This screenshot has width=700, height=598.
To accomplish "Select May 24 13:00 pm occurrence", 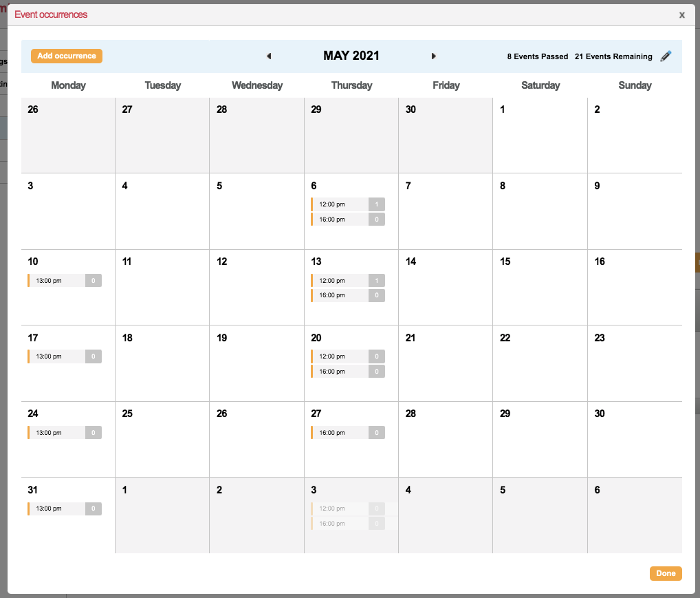I will point(56,433).
